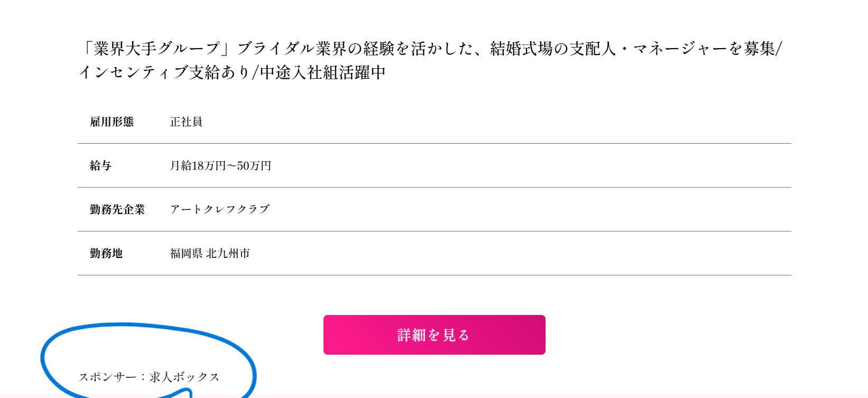The image size is (868, 398).
Task: Select the 雇用形態 row label
Action: pyautogui.click(x=112, y=122)
